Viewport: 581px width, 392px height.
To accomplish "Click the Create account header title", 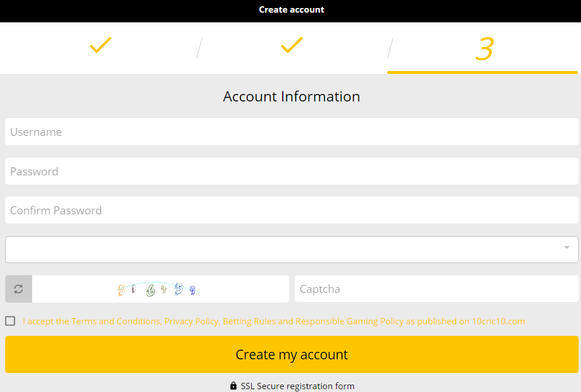I will 291,10.
